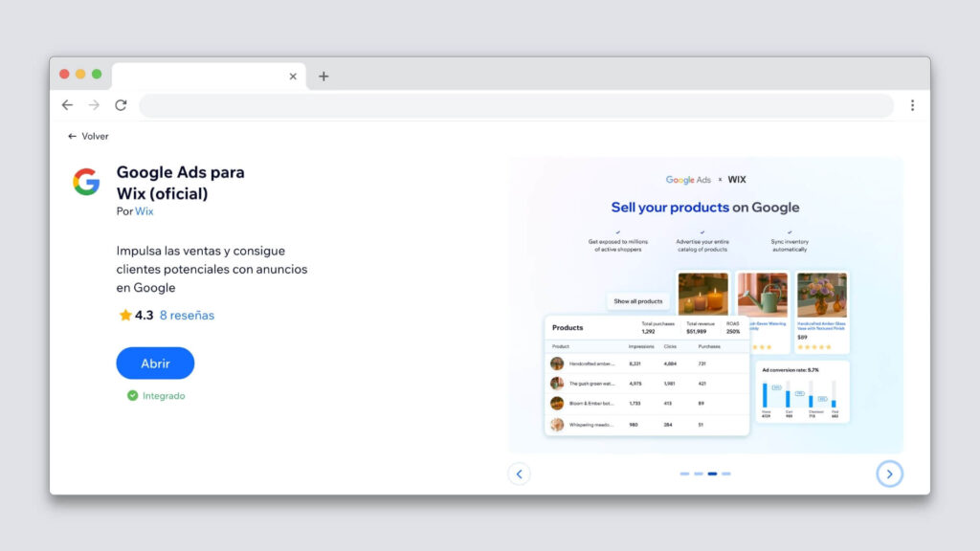The height and width of the screenshot is (551, 980).
Task: Click the Google G logo
Action: click(86, 182)
